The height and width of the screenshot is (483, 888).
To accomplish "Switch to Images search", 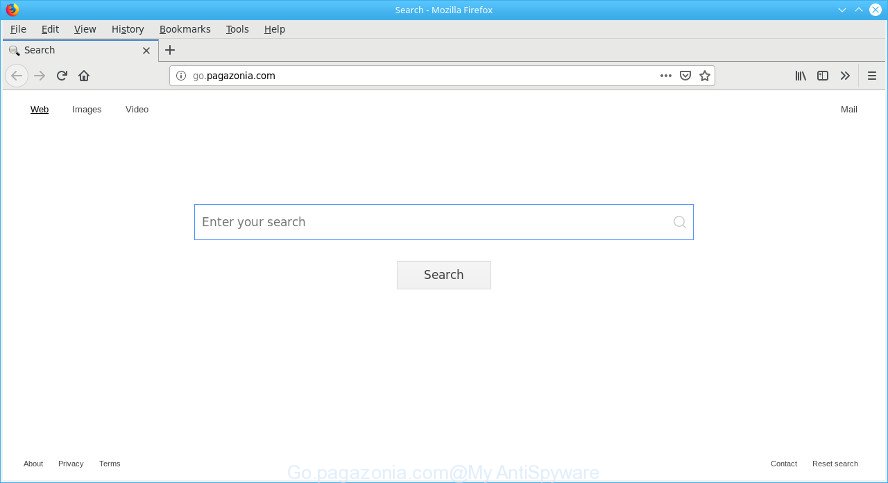I will coord(87,109).
